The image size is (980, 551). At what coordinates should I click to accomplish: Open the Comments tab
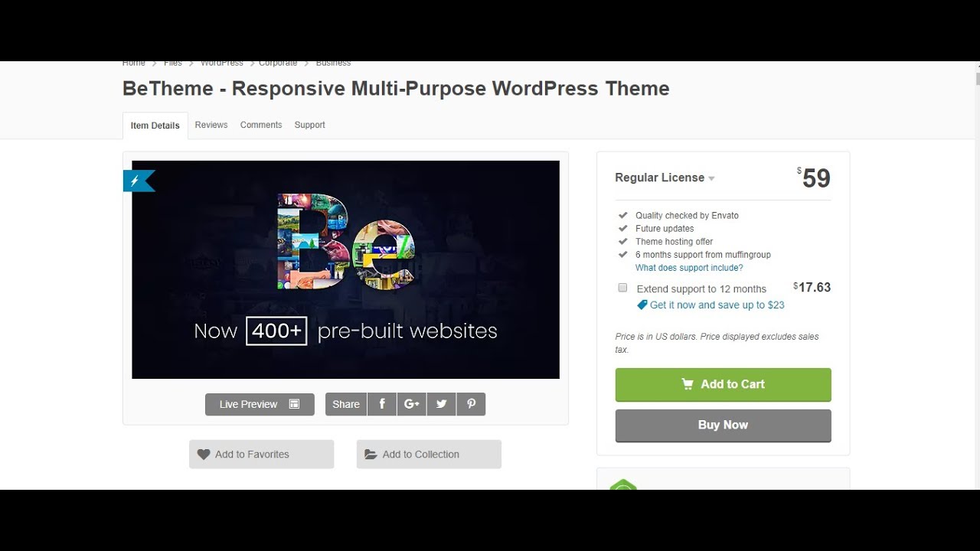click(261, 125)
